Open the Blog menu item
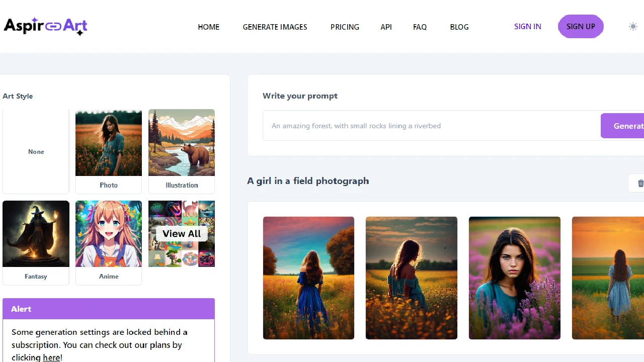This screenshot has width=644, height=362. point(459,27)
